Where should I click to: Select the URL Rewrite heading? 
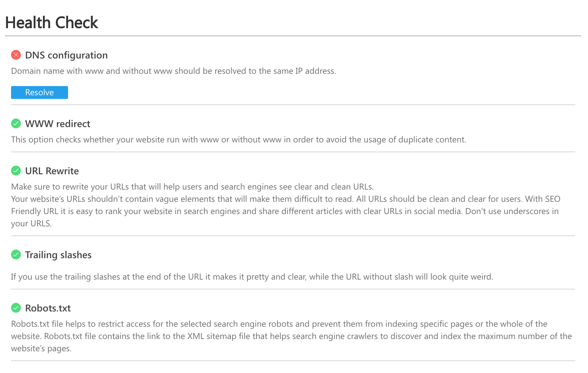click(52, 171)
